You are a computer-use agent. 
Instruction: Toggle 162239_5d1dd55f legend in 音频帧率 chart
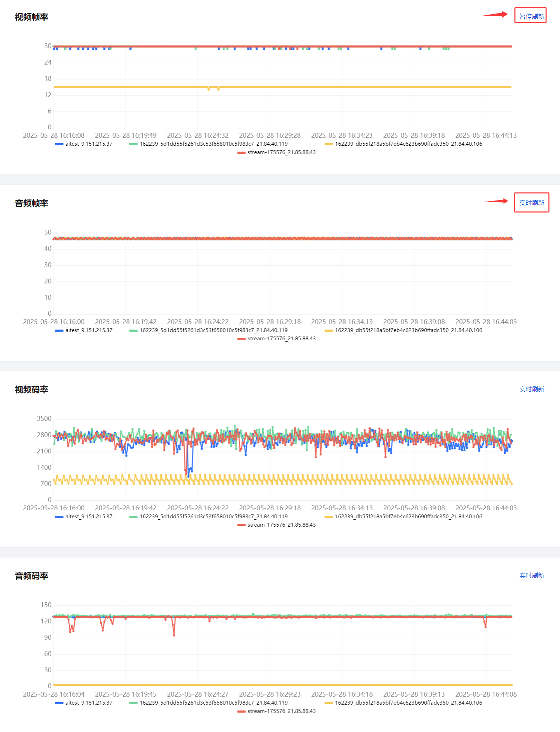click(208, 330)
